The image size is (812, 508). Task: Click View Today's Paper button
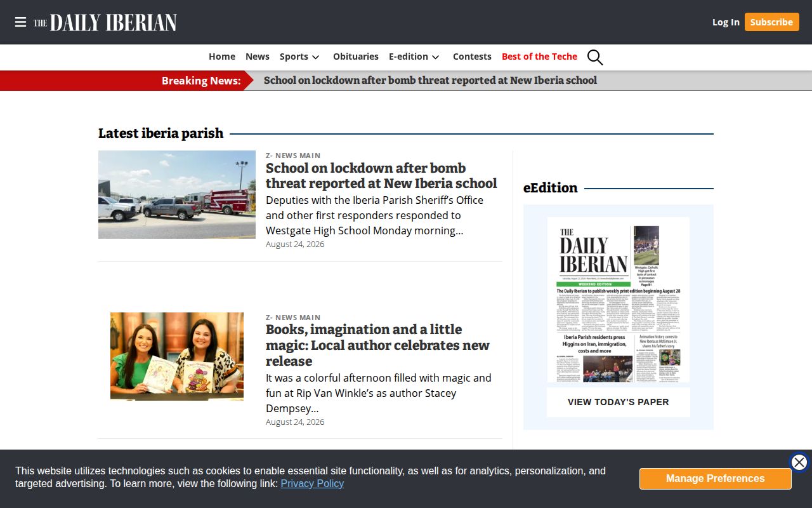tap(619, 402)
